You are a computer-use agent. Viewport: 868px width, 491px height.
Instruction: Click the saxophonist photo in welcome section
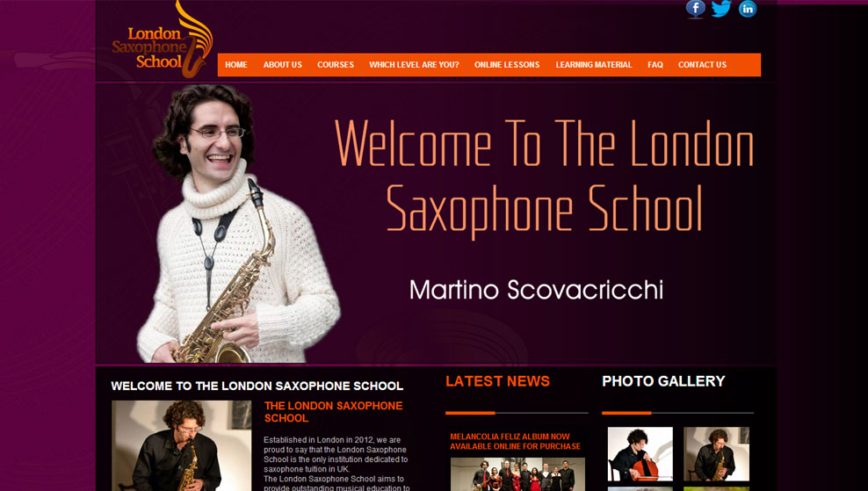182,445
